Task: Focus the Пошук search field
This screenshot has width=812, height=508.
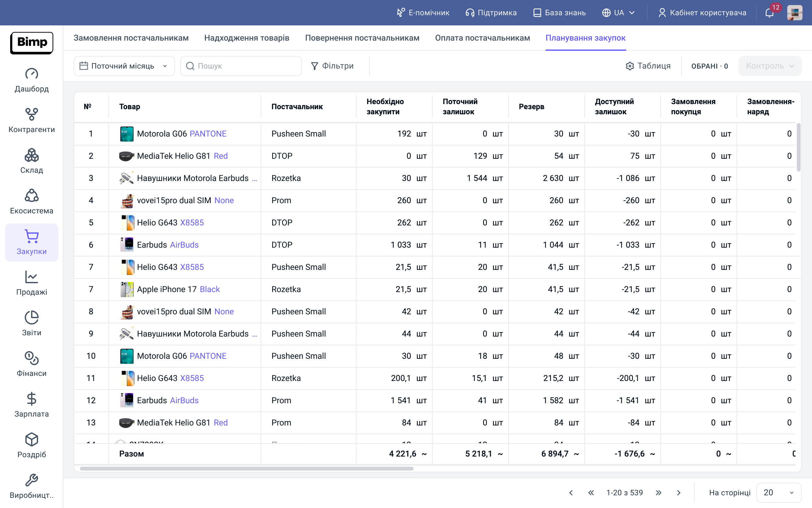Action: coord(241,66)
